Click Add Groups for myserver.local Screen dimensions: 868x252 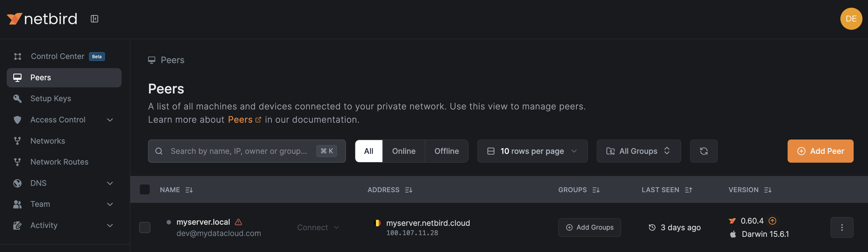[x=589, y=227]
